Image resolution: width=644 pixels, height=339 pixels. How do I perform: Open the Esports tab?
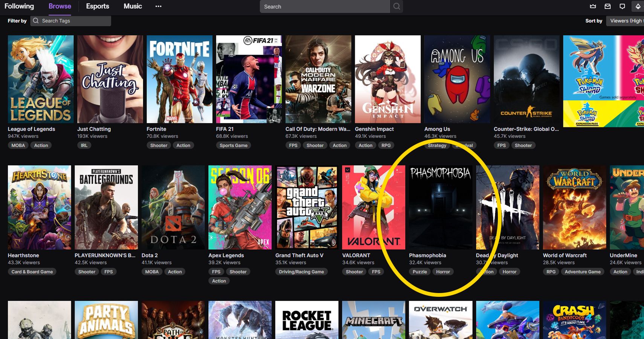(x=98, y=6)
